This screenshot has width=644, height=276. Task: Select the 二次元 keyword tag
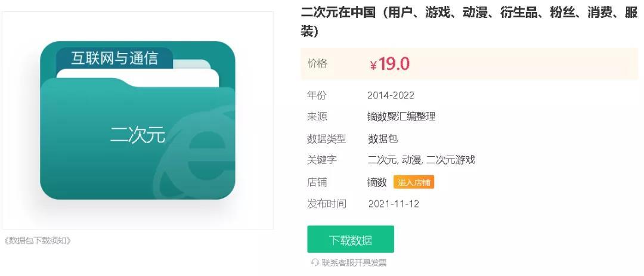click(x=382, y=160)
